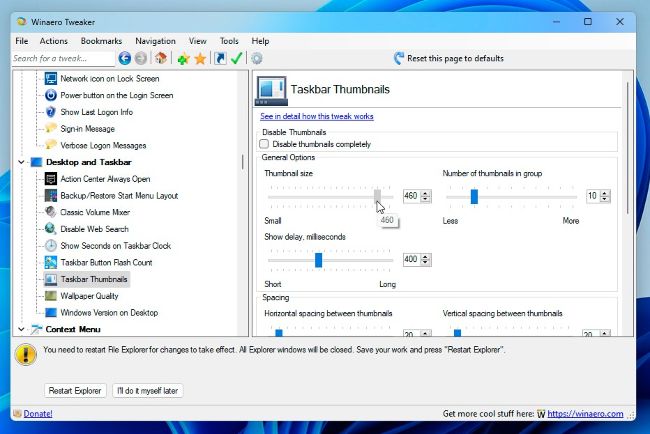The image size is (650, 434).
Task: Open the Home page icon
Action: pos(161,58)
